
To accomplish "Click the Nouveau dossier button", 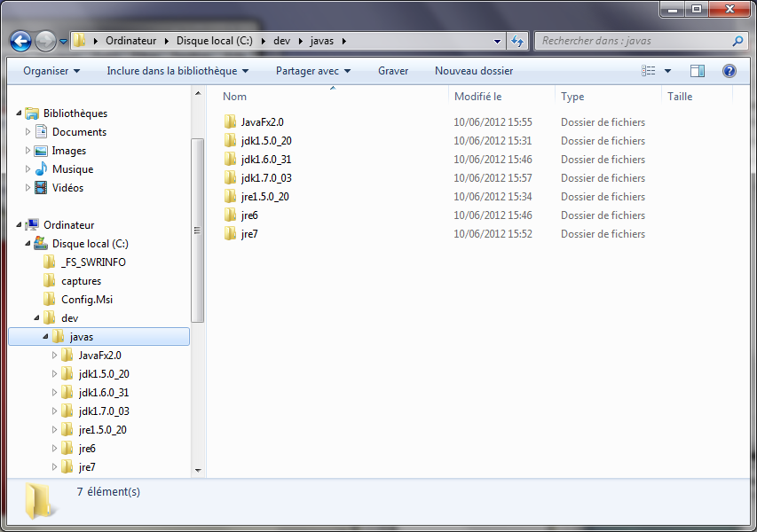I will (x=474, y=71).
